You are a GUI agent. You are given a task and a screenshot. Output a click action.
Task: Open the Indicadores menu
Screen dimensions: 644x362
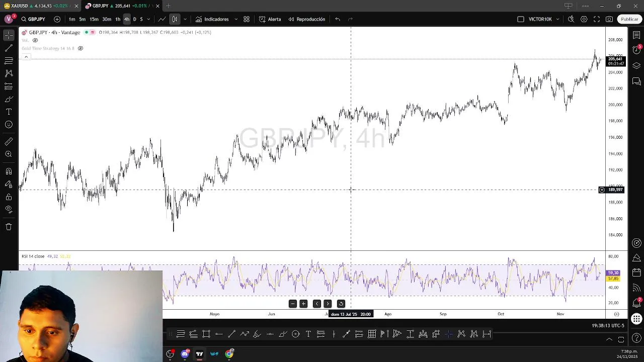point(212,19)
